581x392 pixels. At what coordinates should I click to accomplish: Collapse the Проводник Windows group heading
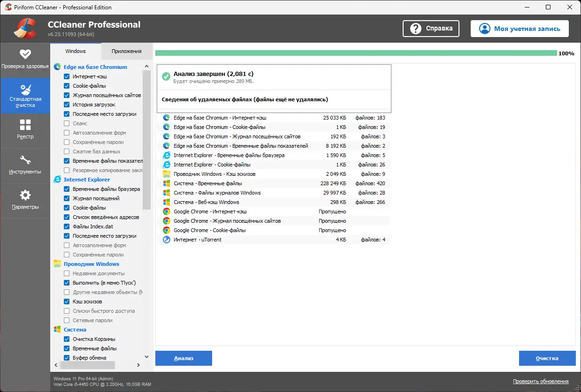[92, 264]
